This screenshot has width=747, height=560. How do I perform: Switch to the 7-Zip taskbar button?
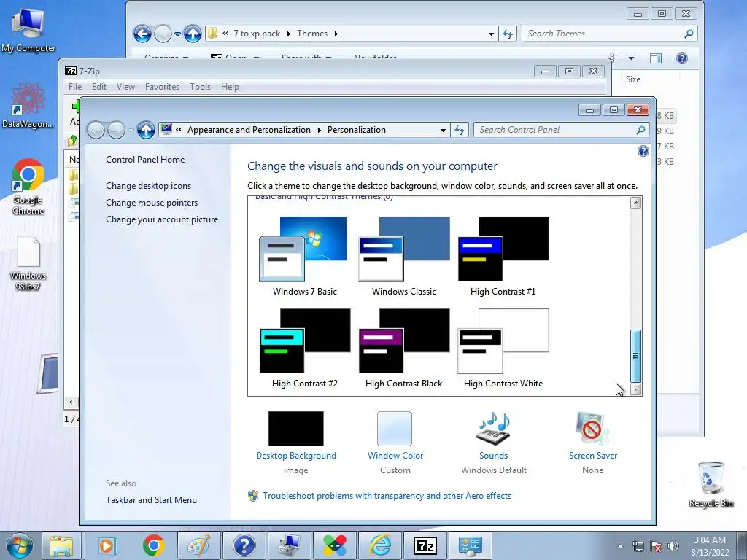pyautogui.click(x=425, y=545)
